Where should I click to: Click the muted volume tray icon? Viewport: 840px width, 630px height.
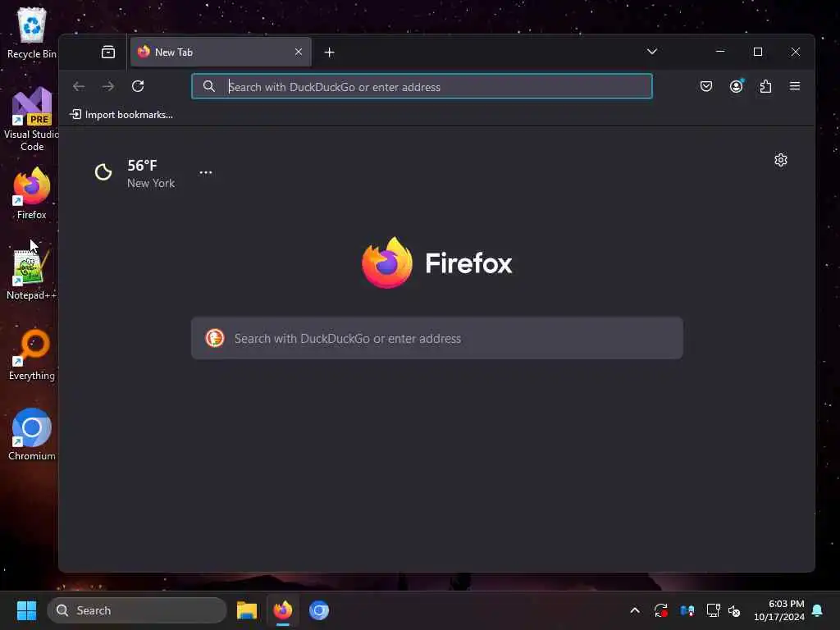tap(734, 610)
